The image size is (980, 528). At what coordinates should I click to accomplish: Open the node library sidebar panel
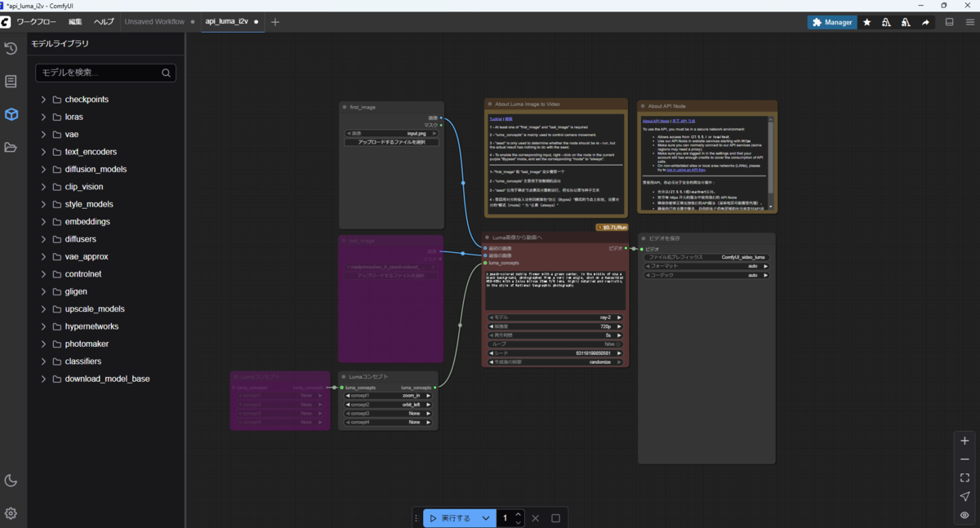click(11, 82)
